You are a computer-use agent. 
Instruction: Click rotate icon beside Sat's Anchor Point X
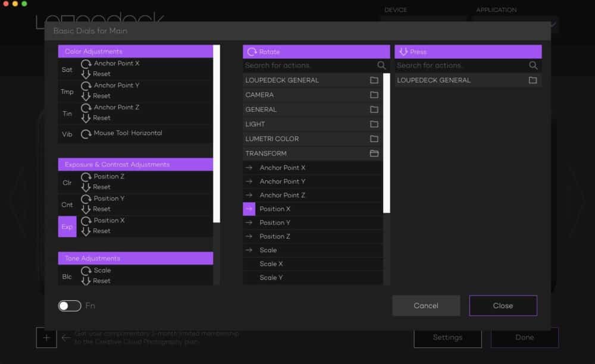(x=86, y=64)
